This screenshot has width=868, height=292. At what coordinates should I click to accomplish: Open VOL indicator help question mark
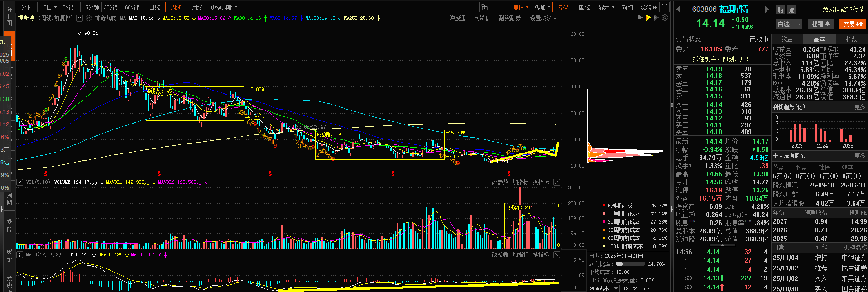(20, 182)
